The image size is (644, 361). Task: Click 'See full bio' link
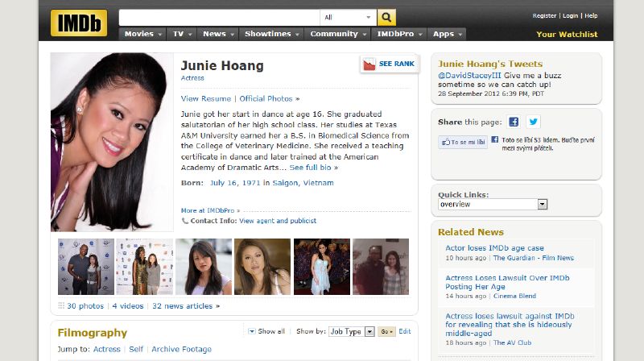point(310,168)
